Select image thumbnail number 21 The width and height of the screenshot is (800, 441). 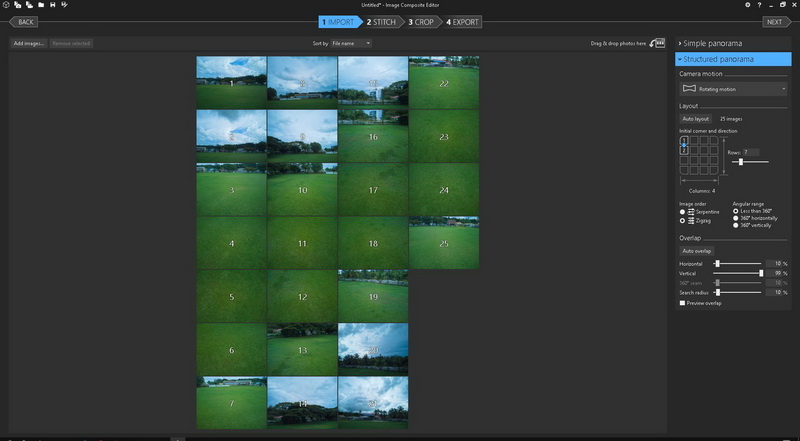[x=373, y=403]
